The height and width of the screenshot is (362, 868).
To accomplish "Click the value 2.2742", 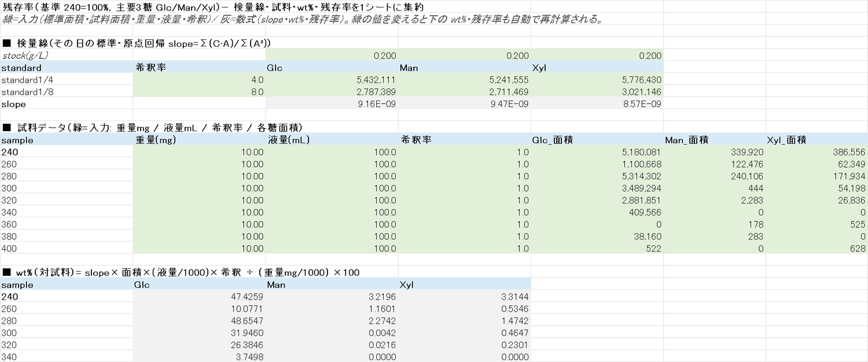I will (x=332, y=321).
